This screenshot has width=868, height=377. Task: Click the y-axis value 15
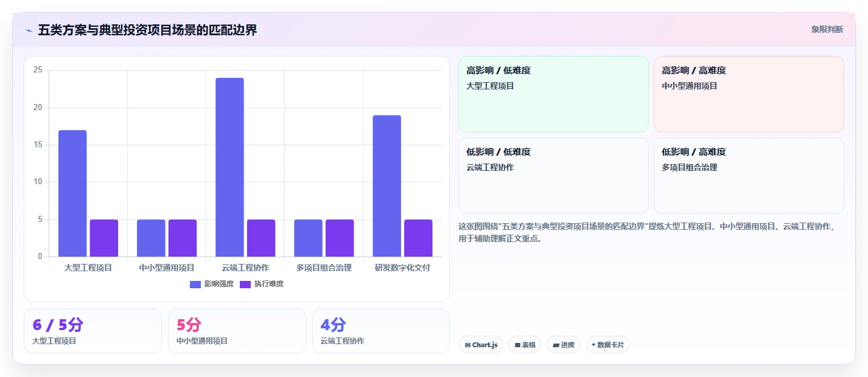tap(38, 145)
